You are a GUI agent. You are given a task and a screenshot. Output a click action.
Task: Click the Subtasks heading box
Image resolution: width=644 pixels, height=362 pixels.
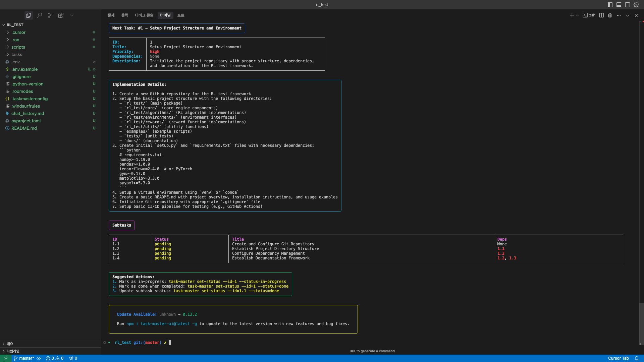121,225
